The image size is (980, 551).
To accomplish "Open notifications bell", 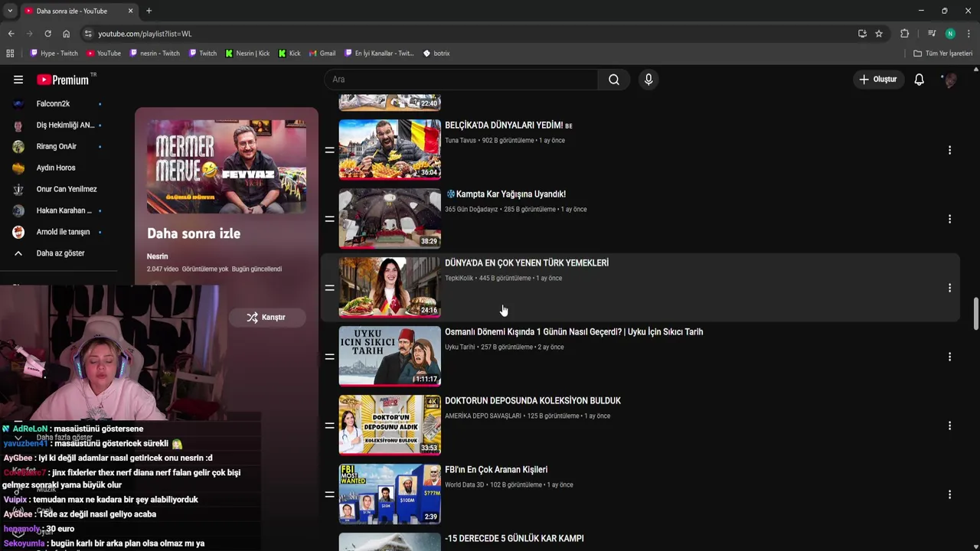I will pos(920,80).
